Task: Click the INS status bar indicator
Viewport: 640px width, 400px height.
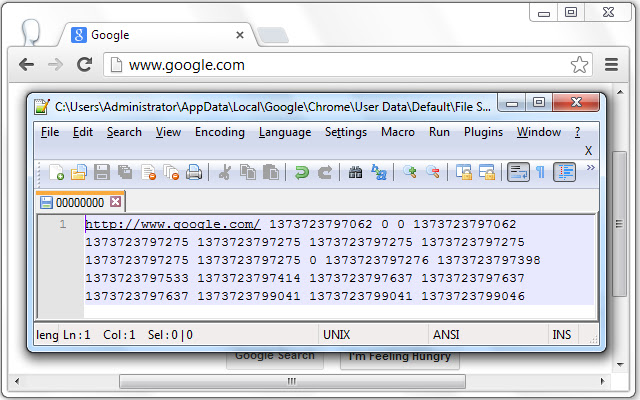Action: [562, 335]
